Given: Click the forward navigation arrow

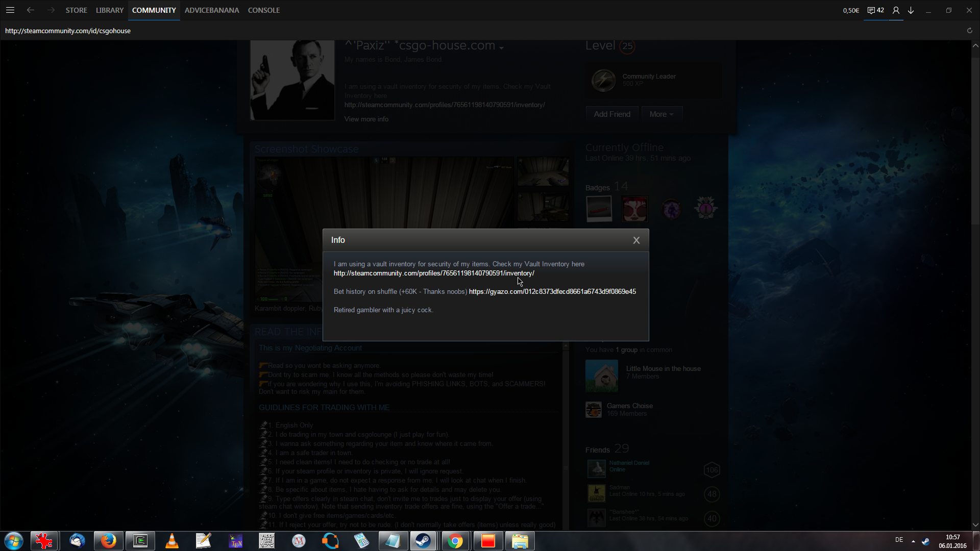Looking at the screenshot, I should tap(51, 10).
